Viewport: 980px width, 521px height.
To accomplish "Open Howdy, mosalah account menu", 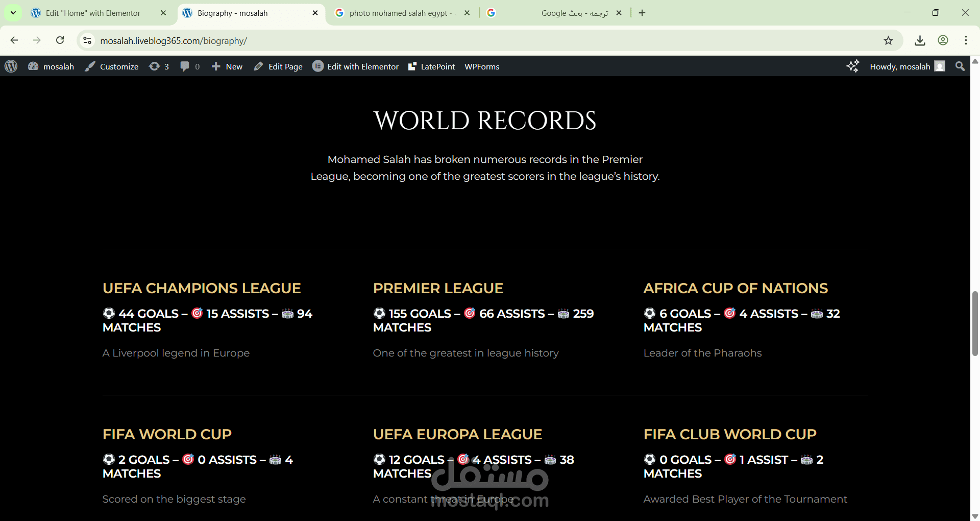I will 908,66.
